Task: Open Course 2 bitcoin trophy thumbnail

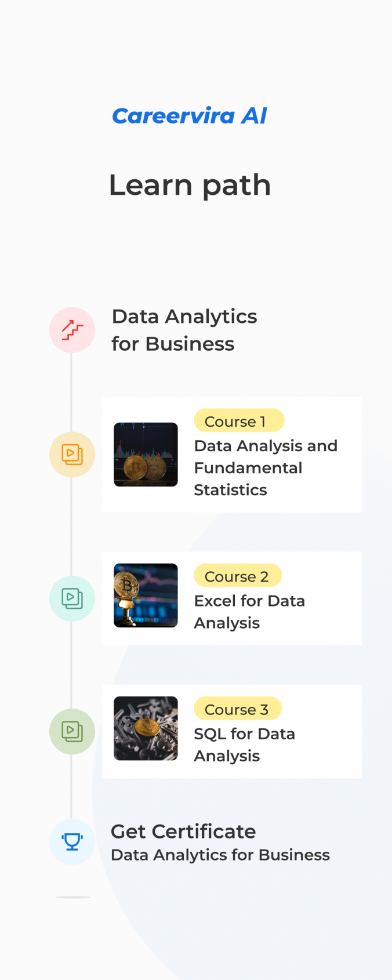Action: (x=146, y=596)
